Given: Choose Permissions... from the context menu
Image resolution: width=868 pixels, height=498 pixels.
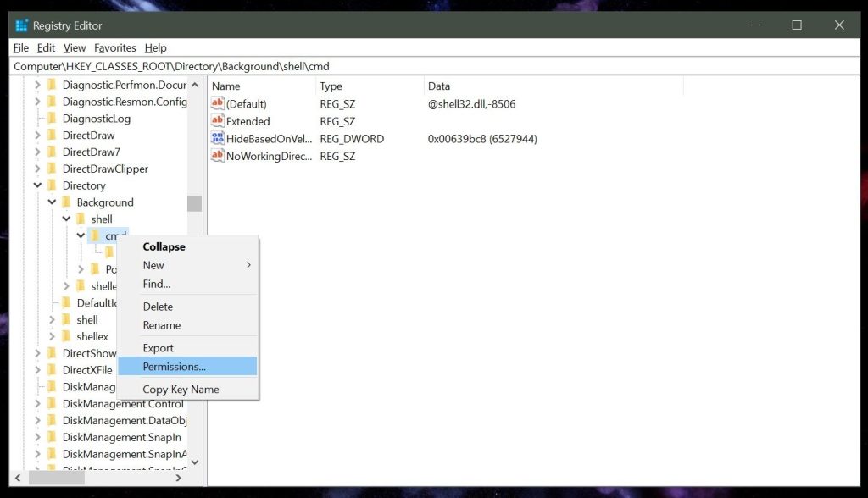Looking at the screenshot, I should pyautogui.click(x=187, y=367).
